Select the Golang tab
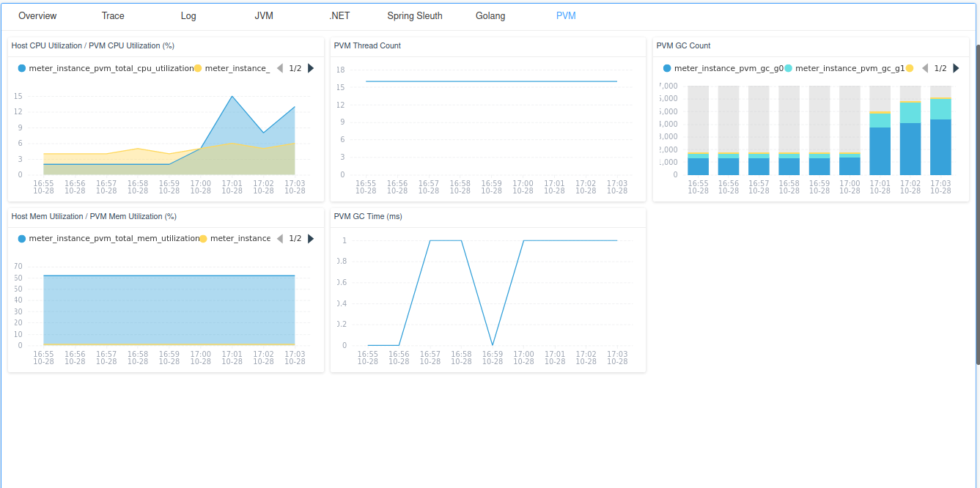The width and height of the screenshot is (980, 488). pyautogui.click(x=490, y=15)
